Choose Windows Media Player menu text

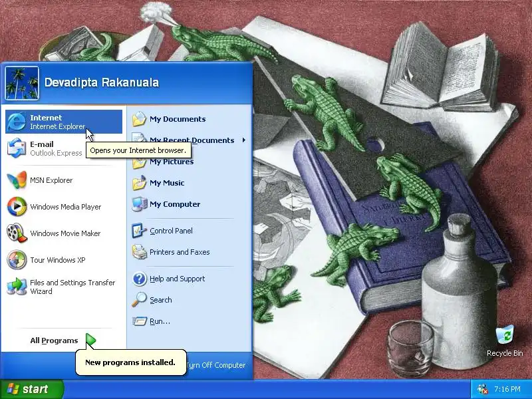(65, 207)
